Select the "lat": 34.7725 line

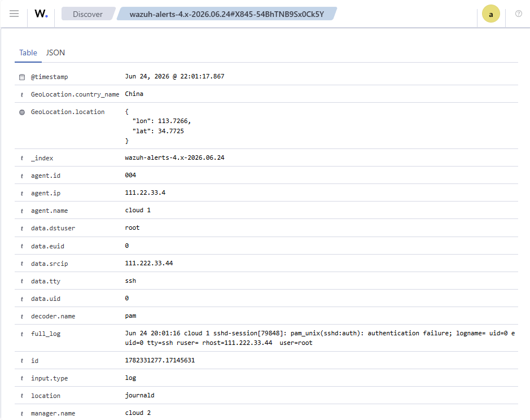point(158,131)
